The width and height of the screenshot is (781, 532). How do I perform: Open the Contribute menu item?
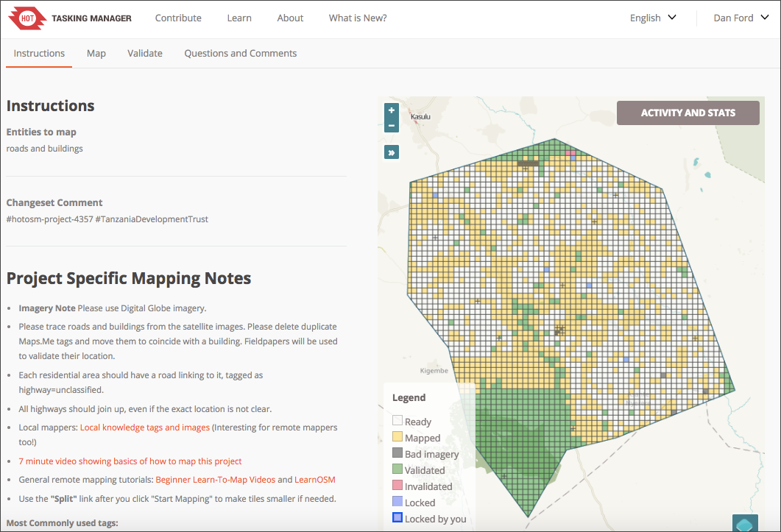coord(178,18)
